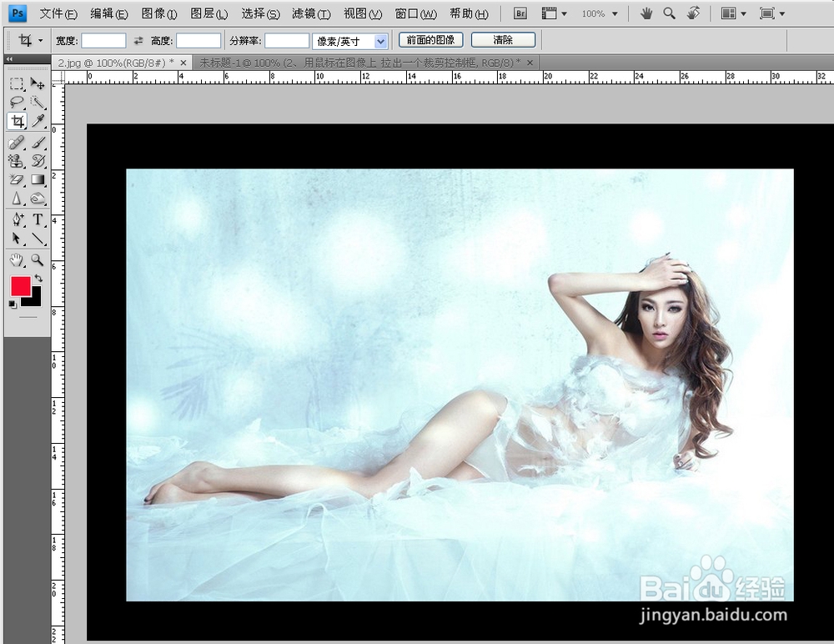Open the 编辑(E) Edit menu
The height and width of the screenshot is (644, 834).
109,14
